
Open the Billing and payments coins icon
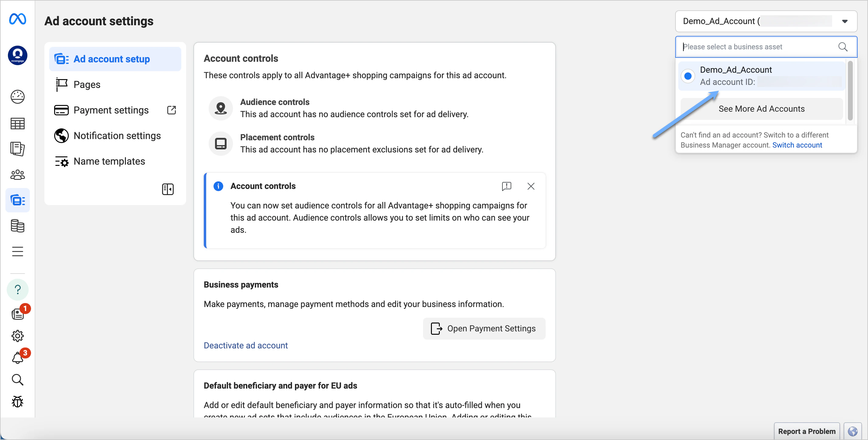18,226
